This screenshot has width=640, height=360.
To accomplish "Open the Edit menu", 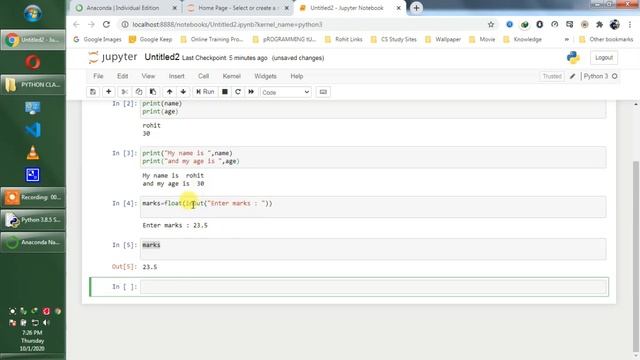I will click(122, 76).
